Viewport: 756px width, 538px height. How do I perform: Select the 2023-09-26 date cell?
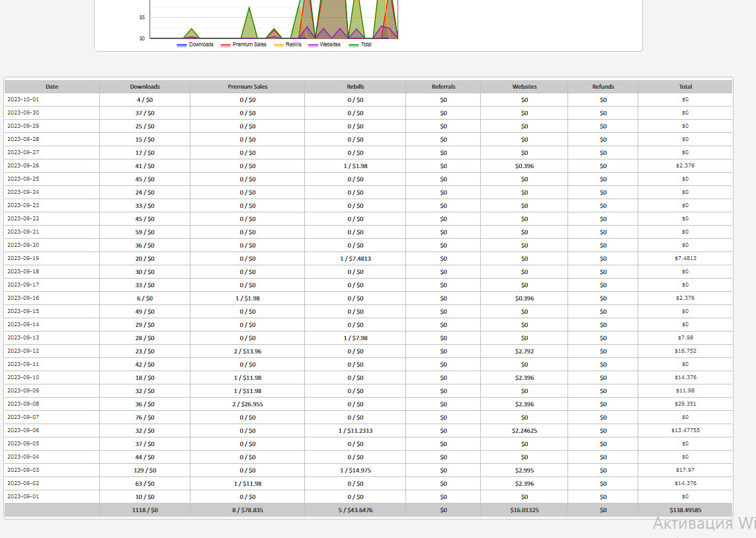coord(52,166)
